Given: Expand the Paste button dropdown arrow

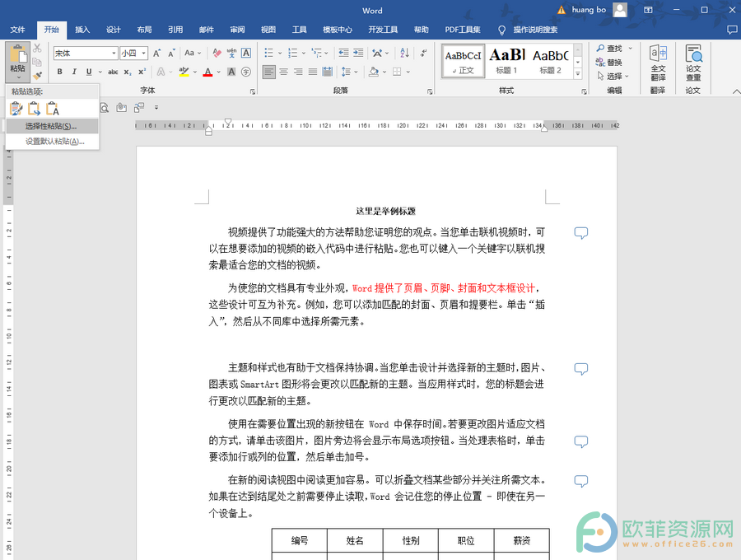Looking at the screenshot, I should point(18,76).
